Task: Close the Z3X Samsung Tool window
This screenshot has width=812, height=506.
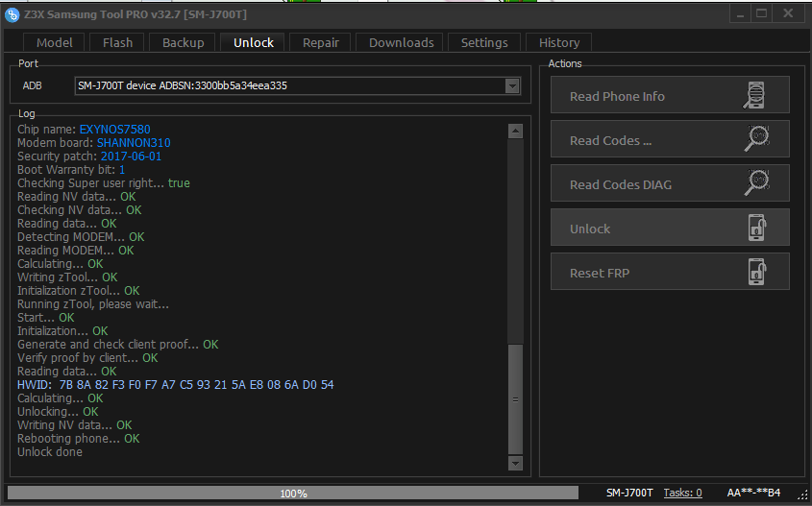Action: (x=788, y=14)
